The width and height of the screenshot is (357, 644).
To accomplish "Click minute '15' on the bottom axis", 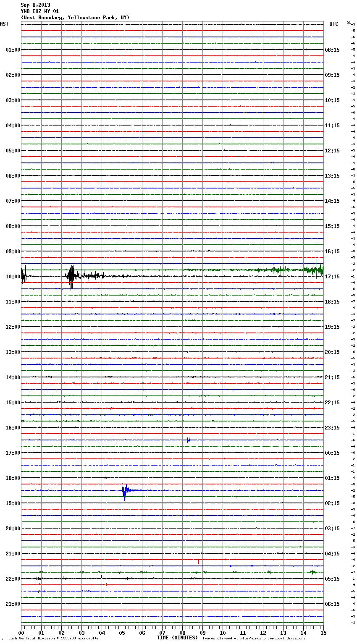I will pyautogui.click(x=323, y=633).
